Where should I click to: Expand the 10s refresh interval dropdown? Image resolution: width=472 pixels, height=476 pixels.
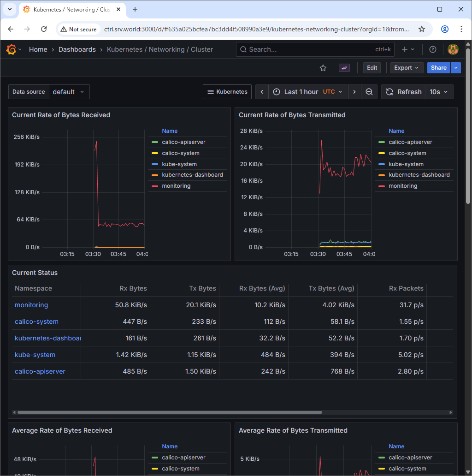pyautogui.click(x=440, y=92)
